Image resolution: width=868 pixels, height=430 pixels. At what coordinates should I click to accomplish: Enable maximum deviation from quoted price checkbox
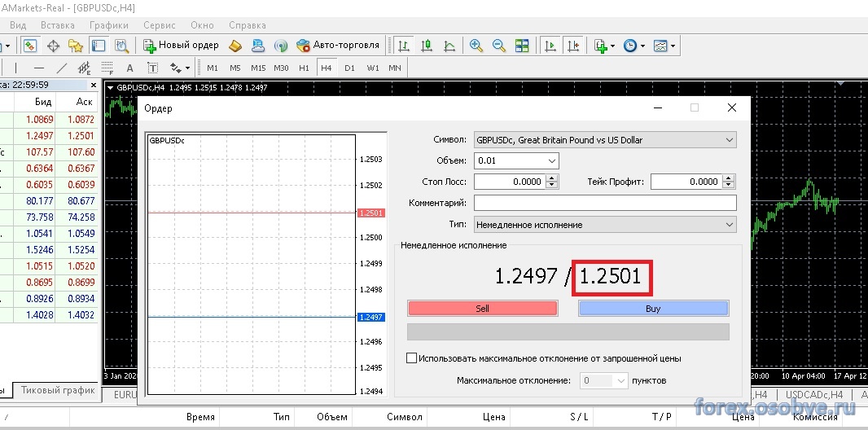[x=411, y=358]
